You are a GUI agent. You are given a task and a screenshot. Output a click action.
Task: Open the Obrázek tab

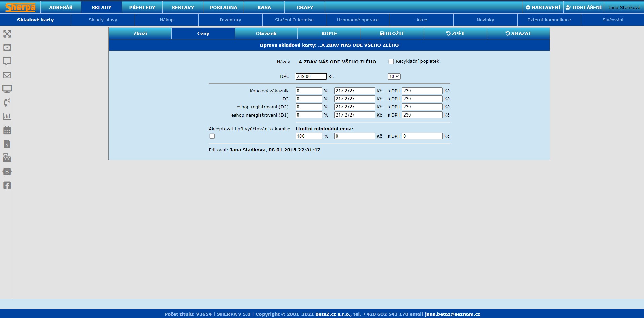pos(266,34)
